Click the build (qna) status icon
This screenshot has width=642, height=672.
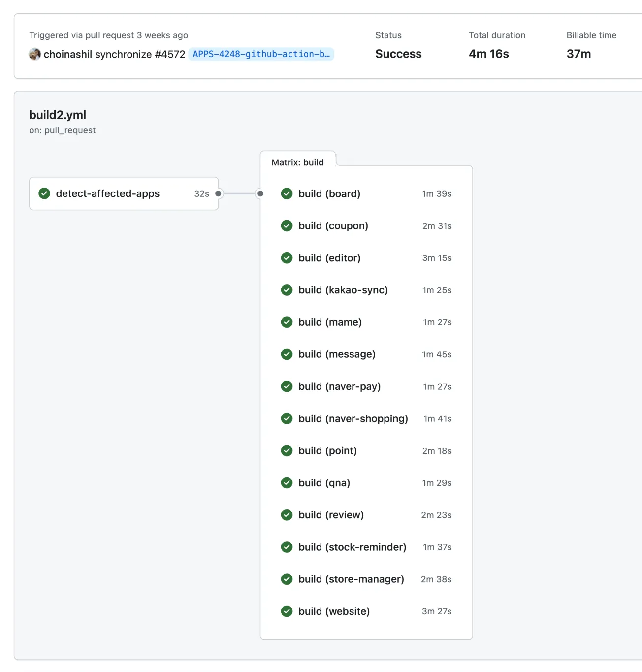(x=287, y=483)
